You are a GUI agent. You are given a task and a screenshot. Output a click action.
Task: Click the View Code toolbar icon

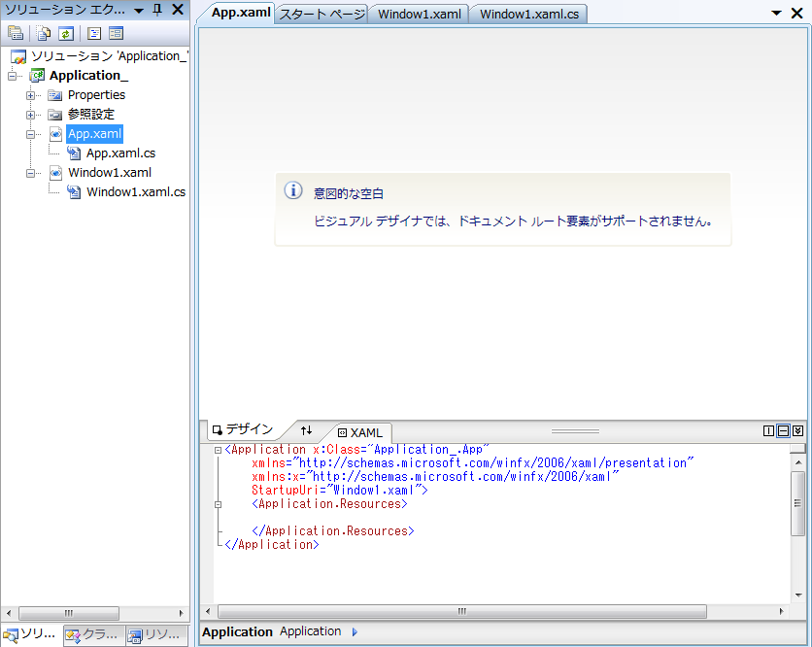click(x=94, y=34)
